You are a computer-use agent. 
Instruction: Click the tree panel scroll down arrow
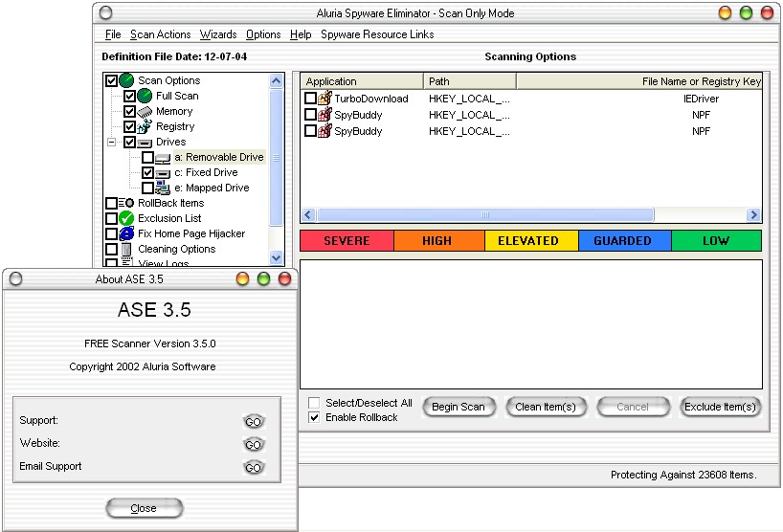click(x=276, y=257)
